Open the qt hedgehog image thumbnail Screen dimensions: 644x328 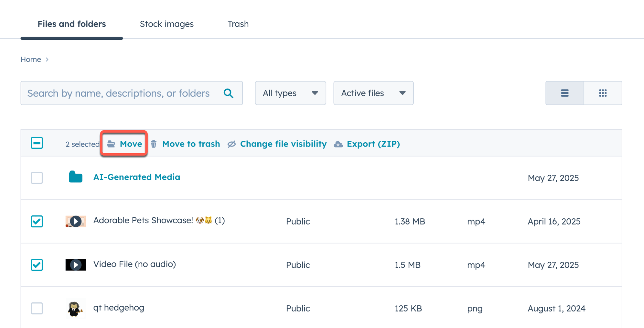point(75,308)
